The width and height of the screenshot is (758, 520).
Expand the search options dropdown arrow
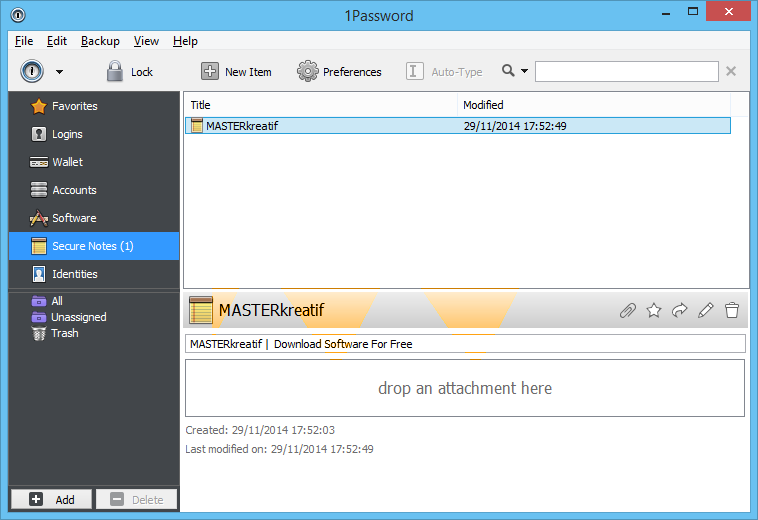524,71
